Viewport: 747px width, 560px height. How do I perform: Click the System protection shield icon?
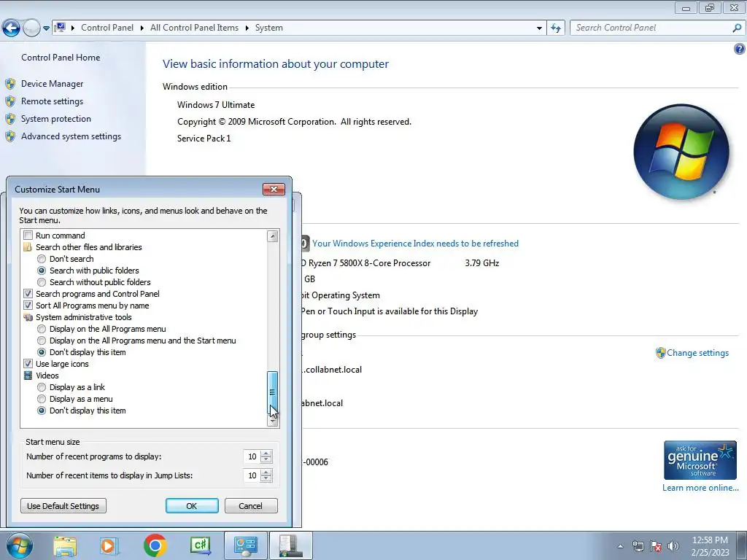click(10, 119)
